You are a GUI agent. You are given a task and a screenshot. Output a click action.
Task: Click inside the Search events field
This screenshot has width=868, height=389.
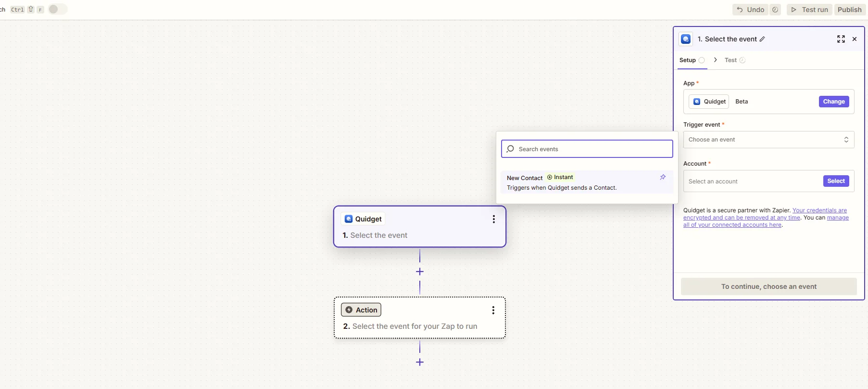point(591,149)
